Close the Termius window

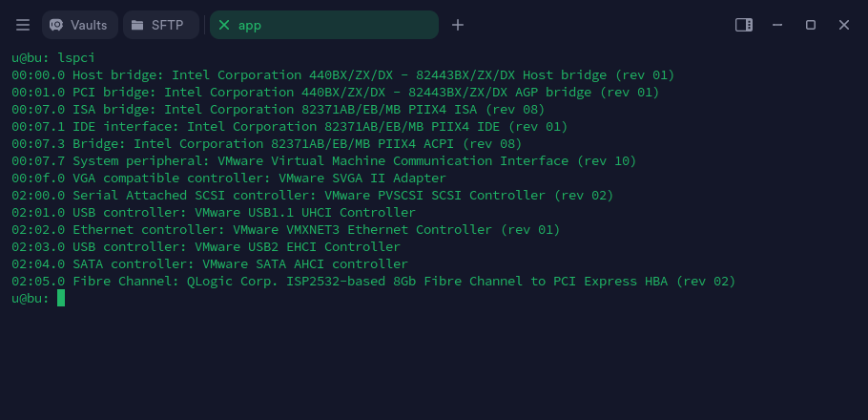[x=843, y=25]
